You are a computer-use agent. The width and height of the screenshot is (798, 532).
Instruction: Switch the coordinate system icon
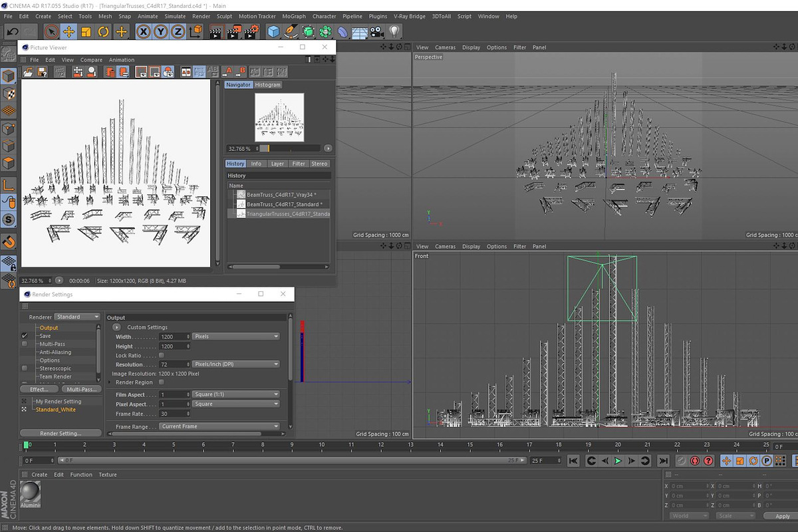196,31
